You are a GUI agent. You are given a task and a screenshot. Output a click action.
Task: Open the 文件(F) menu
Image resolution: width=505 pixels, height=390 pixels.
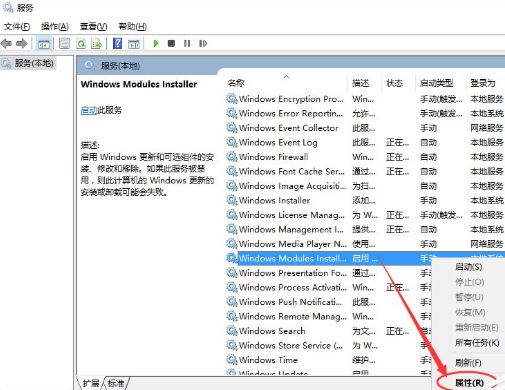point(17,26)
